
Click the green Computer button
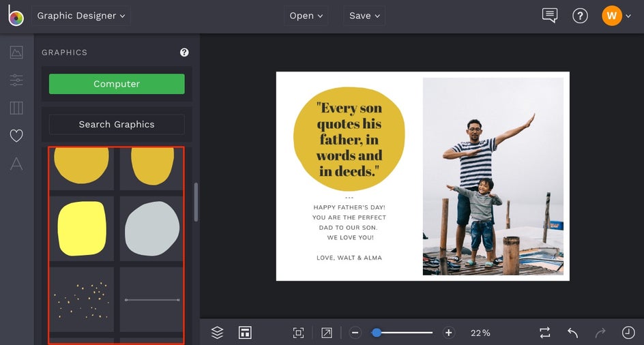tap(117, 84)
